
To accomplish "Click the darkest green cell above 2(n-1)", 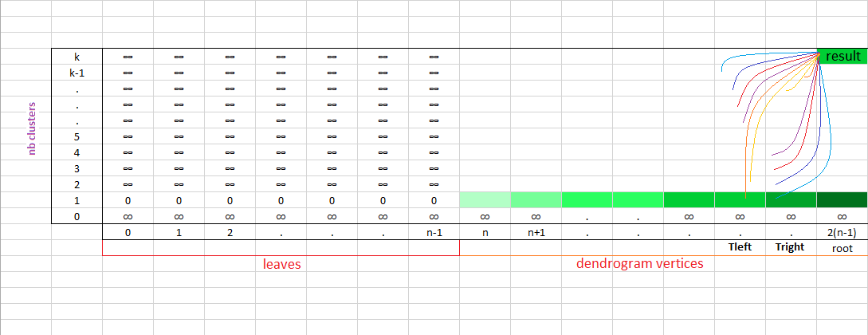I will (x=842, y=199).
